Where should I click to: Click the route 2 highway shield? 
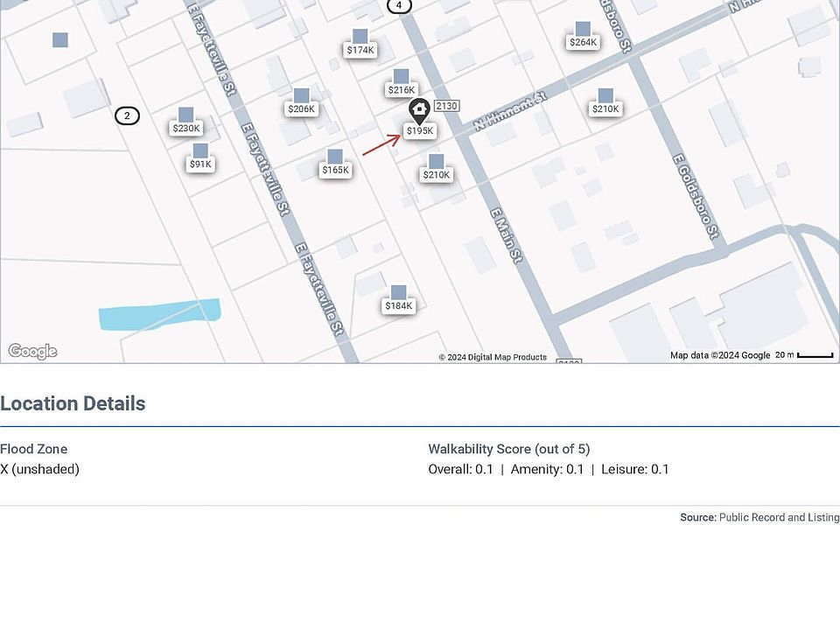click(x=127, y=115)
